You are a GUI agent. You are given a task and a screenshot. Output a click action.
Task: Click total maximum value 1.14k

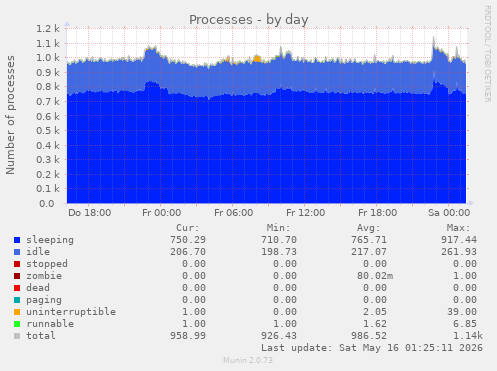click(x=468, y=336)
